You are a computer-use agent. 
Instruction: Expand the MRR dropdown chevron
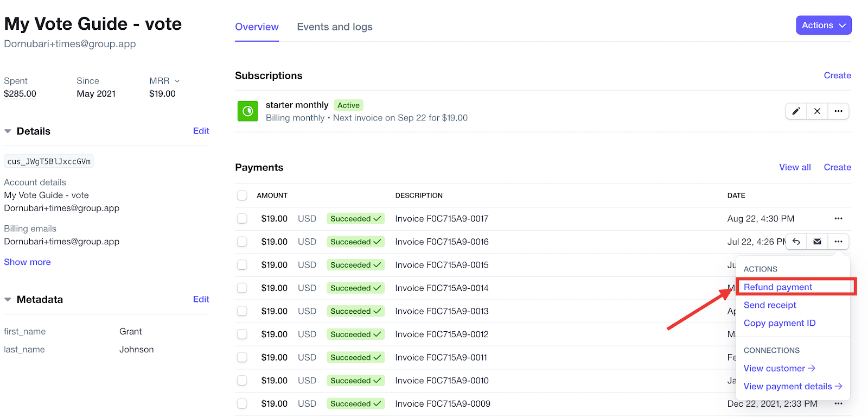tap(177, 81)
